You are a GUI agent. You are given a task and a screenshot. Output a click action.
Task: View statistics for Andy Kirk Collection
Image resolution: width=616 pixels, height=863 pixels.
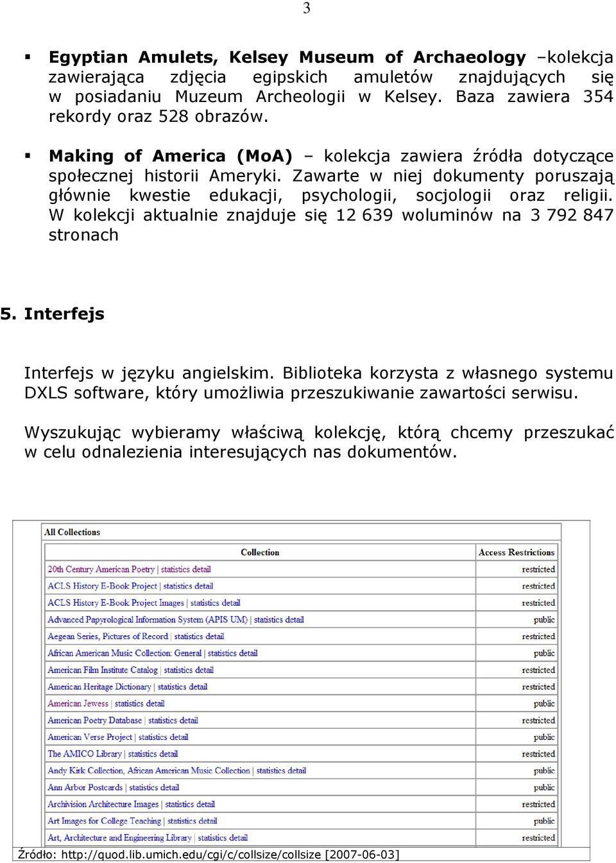pyautogui.click(x=271, y=771)
